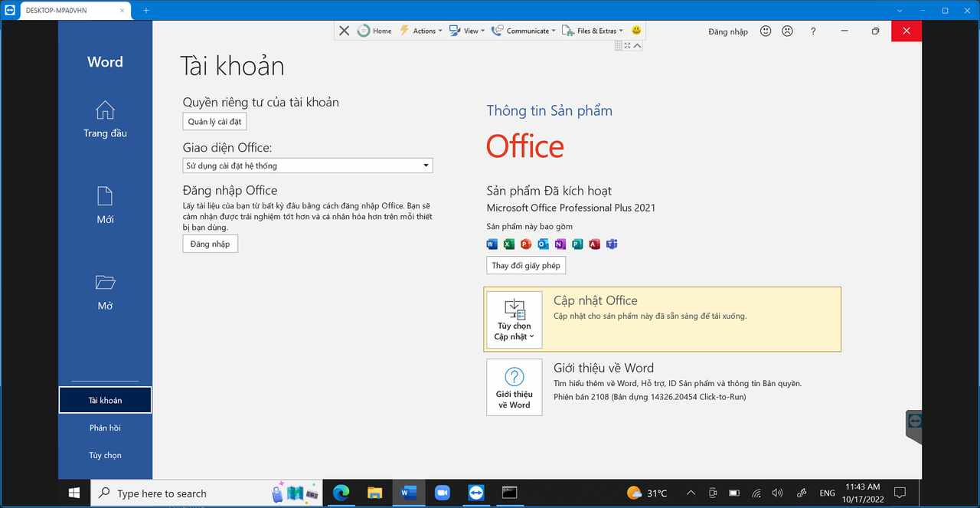Click the volume icon in system tray
This screenshot has width=980, height=508.
point(778,493)
